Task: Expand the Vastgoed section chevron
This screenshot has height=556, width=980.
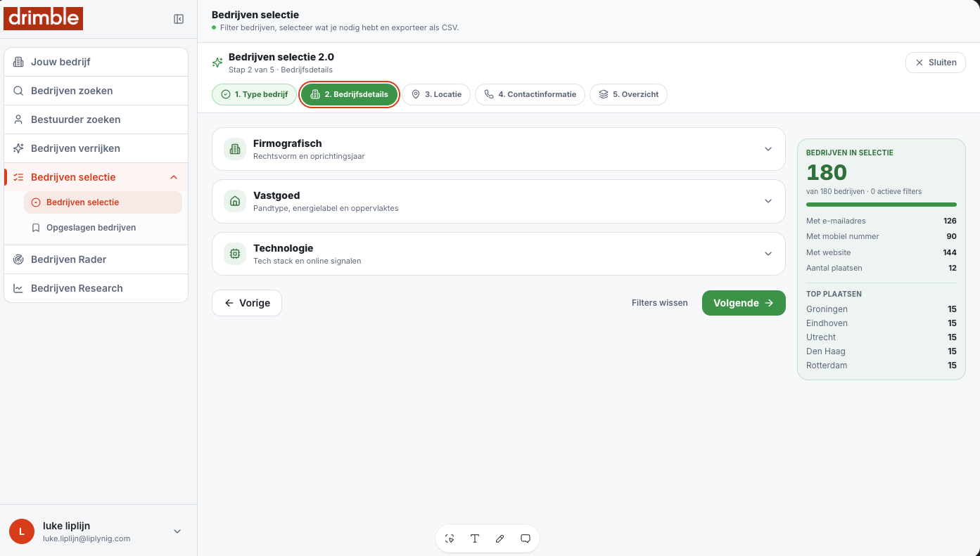Action: tap(768, 201)
